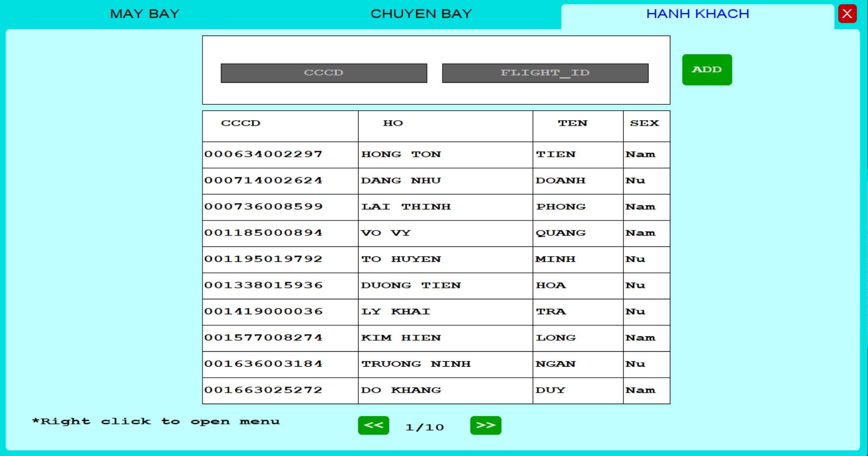Click DANG NHU surname cell

pos(445,181)
